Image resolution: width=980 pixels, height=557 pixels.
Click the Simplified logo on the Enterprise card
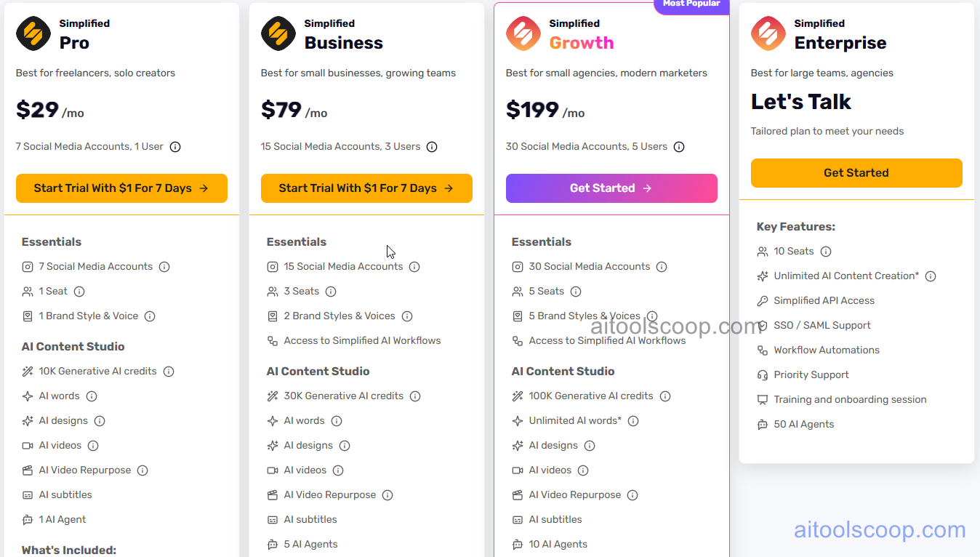pos(767,32)
